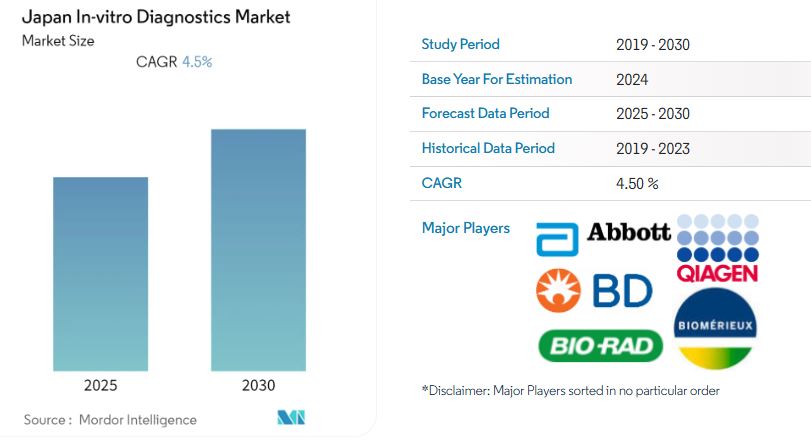Click the BD logo

[594, 291]
